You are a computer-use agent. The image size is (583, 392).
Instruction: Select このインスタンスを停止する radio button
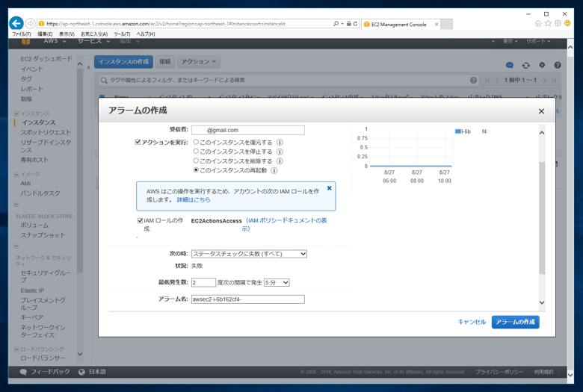tap(196, 152)
